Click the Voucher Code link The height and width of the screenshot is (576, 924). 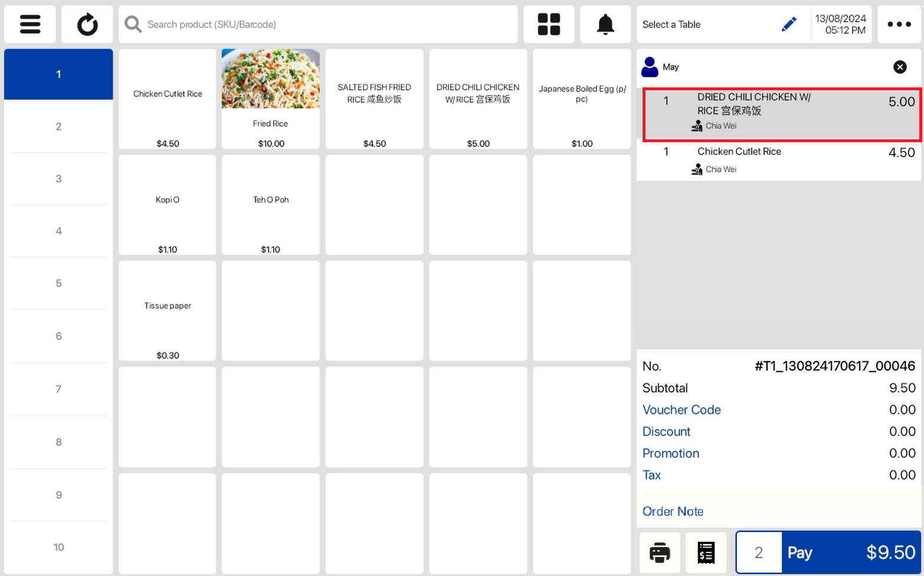(x=681, y=410)
